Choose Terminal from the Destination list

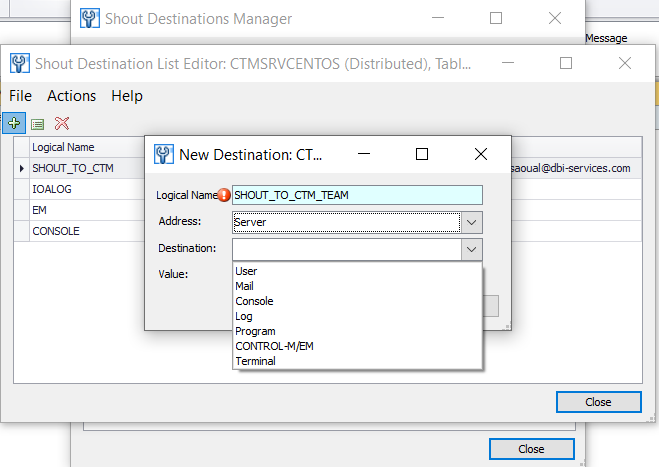(357, 361)
